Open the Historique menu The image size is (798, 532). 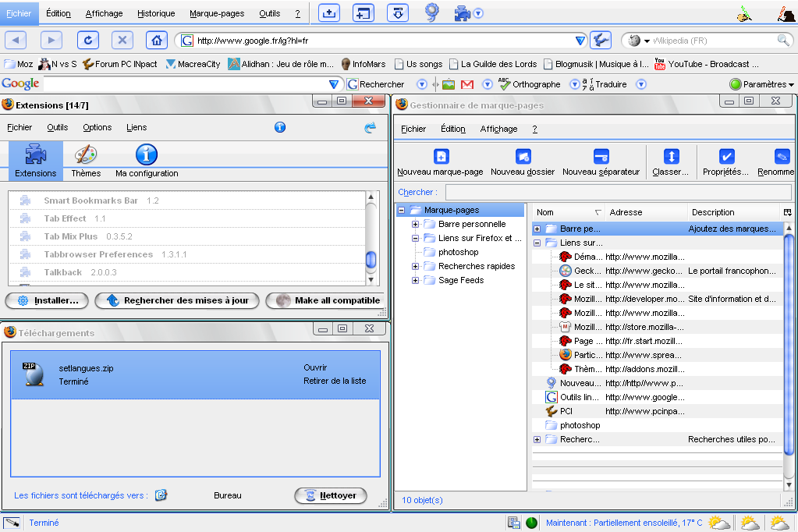(156, 13)
